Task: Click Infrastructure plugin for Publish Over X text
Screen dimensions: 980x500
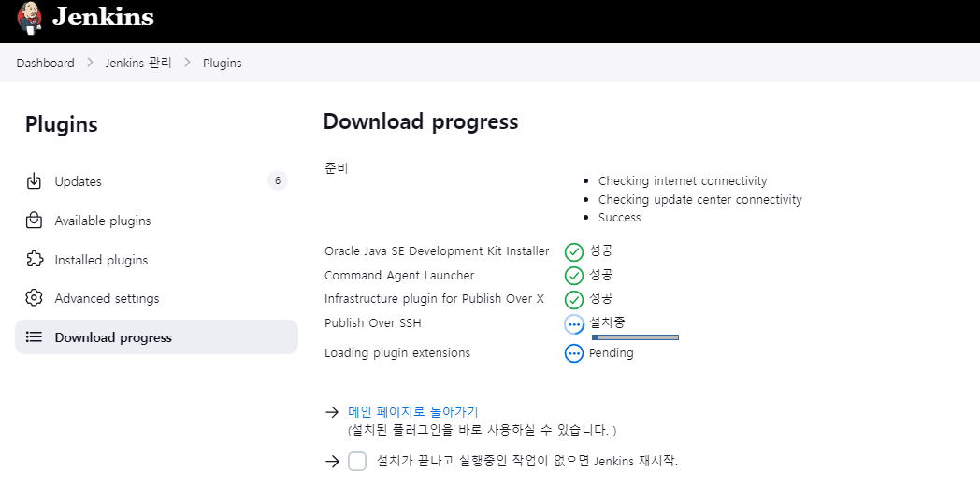Action: (x=434, y=299)
